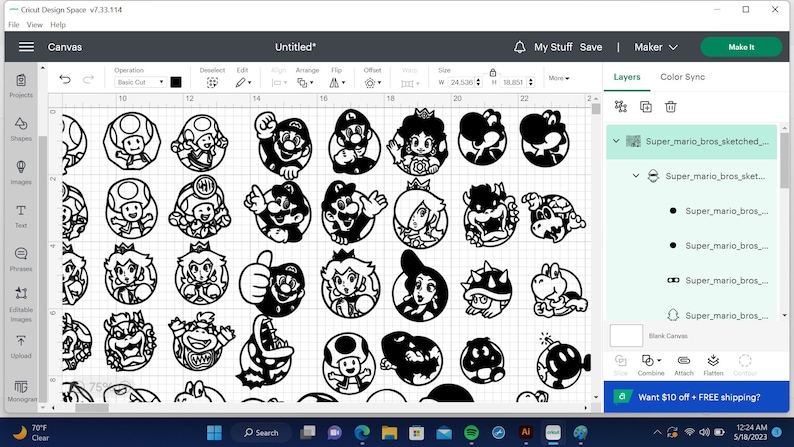
Task: Click the taskbar Search box
Action: click(261, 432)
